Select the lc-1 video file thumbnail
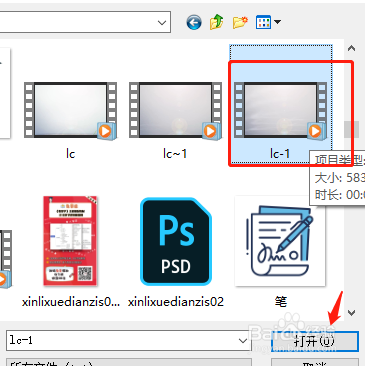Screen dimensions: 365x366 (280, 110)
